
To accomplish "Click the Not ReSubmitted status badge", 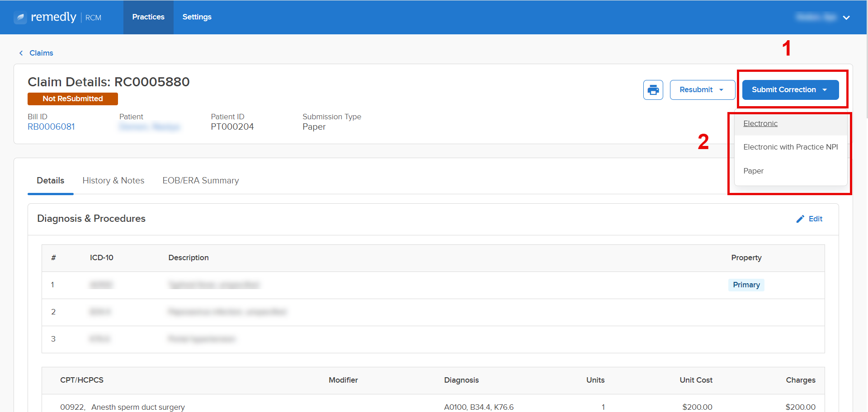I will click(x=73, y=98).
